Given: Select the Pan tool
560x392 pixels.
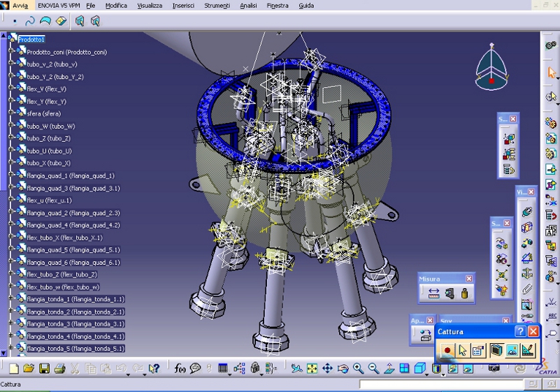Looking at the screenshot, I should click(x=327, y=368).
